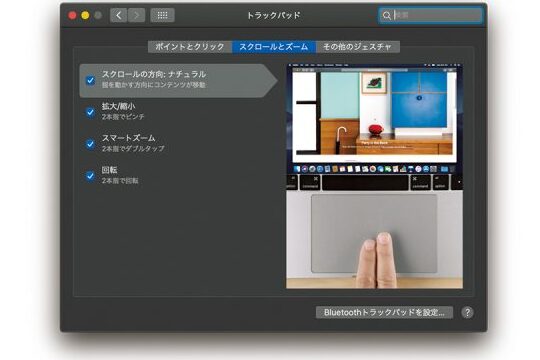
Task: Open その他のジェスチャ tab
Action: (357, 47)
